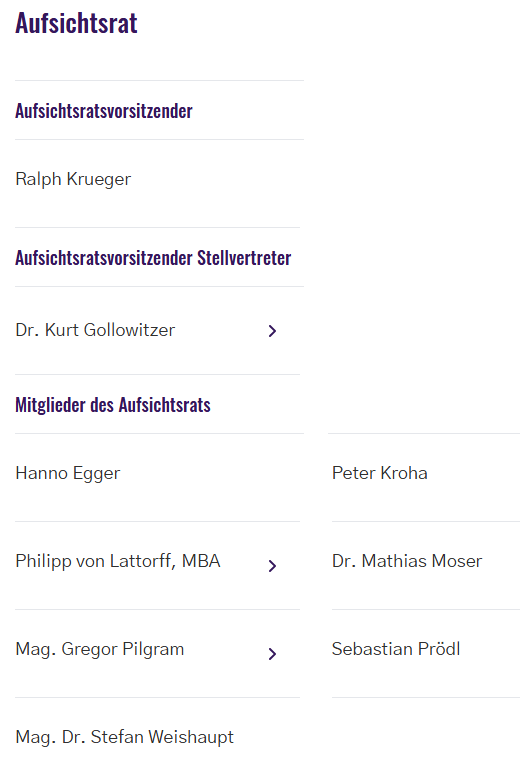Click on Ralph Krueger's name
Image resolution: width=520 pixels, height=775 pixels.
pyautogui.click(x=73, y=179)
